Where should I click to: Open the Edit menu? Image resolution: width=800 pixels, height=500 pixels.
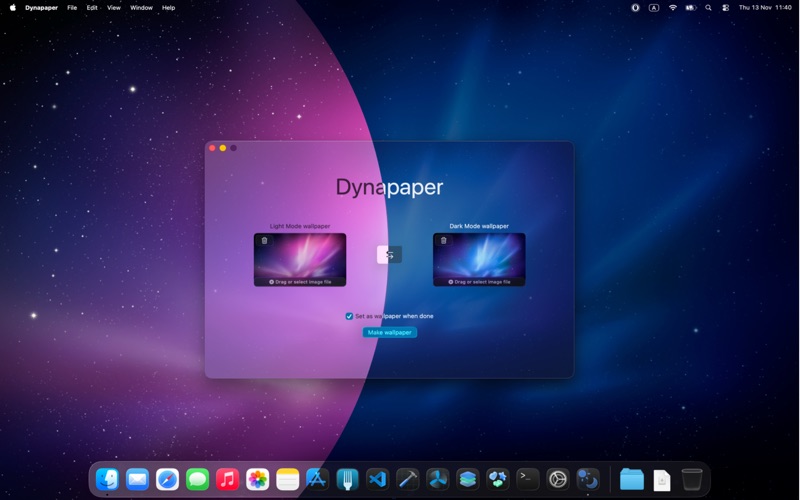click(x=92, y=8)
